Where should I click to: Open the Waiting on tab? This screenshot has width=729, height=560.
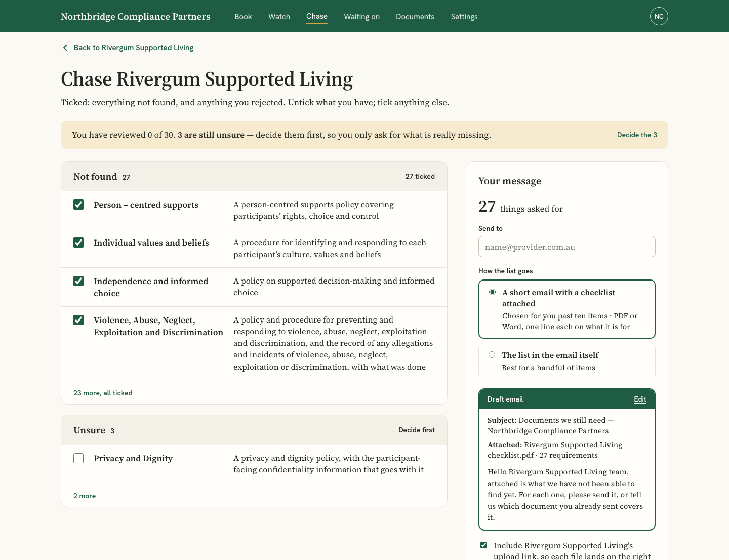(x=361, y=17)
